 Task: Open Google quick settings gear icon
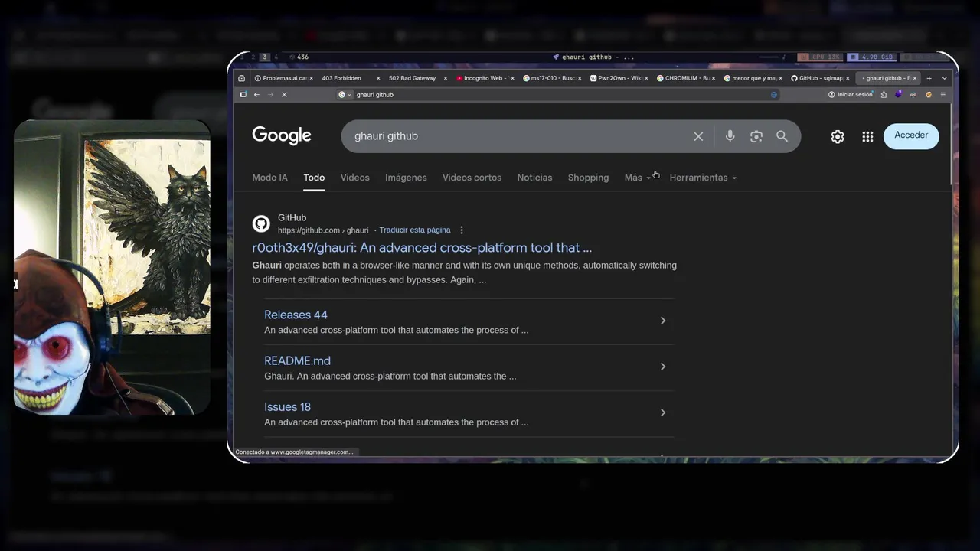pos(838,136)
